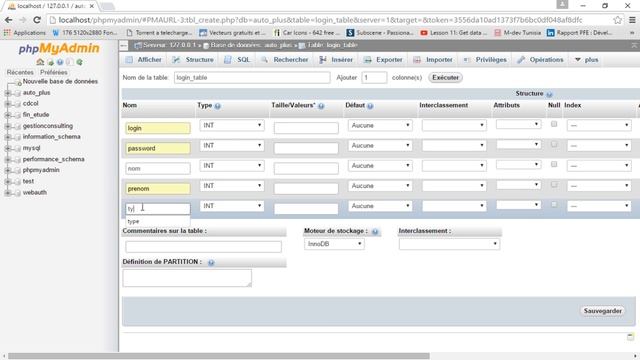Click Nom de la table input field
The image size is (640, 360).
(252, 78)
